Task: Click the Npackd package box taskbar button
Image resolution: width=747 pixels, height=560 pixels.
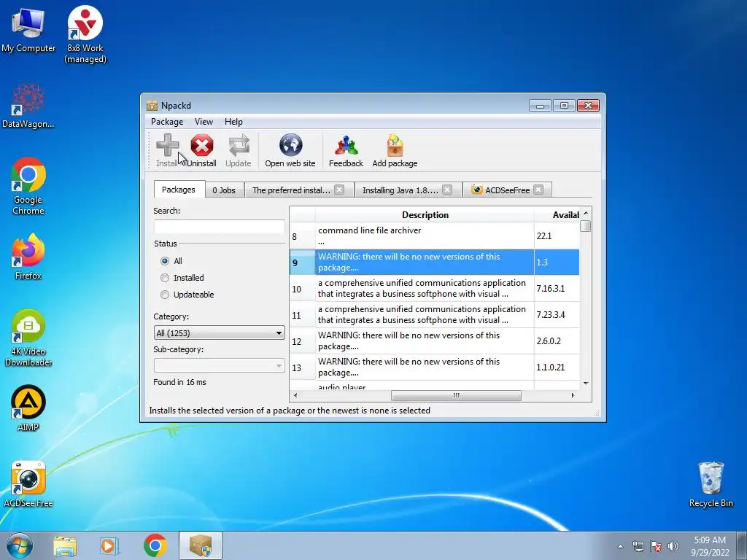Action: (x=201, y=545)
